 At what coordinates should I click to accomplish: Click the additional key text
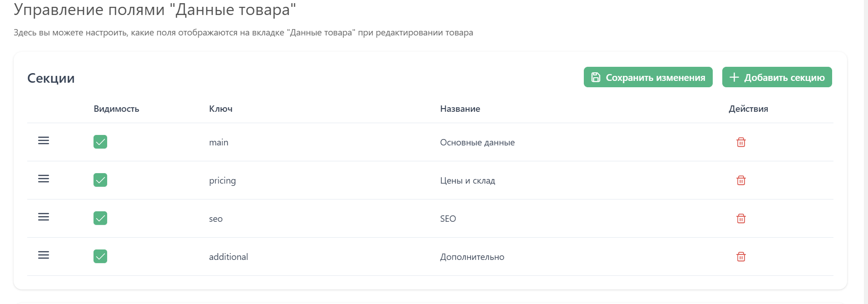pyautogui.click(x=228, y=257)
